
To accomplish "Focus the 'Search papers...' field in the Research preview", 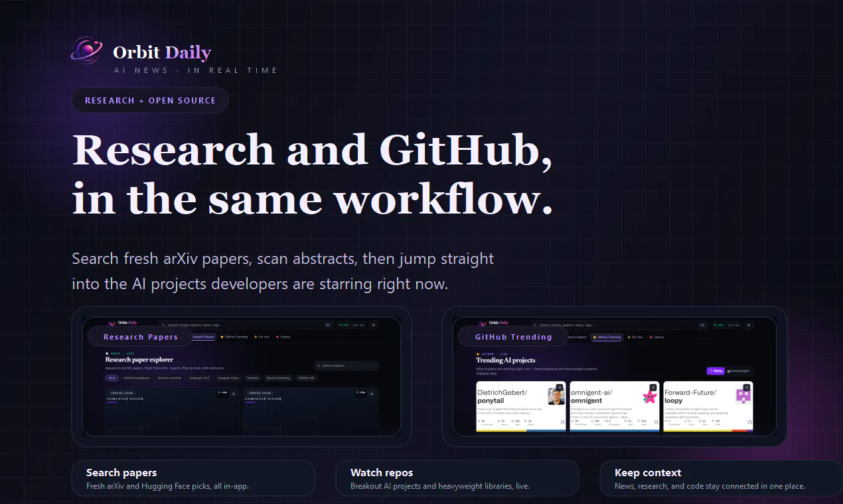I will click(346, 365).
